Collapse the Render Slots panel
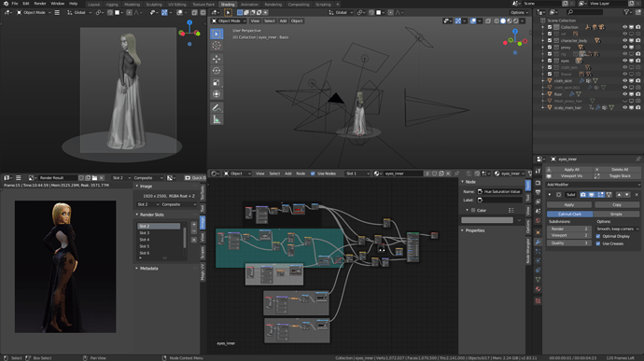Screen dimensions: 644x361 click(x=137, y=215)
